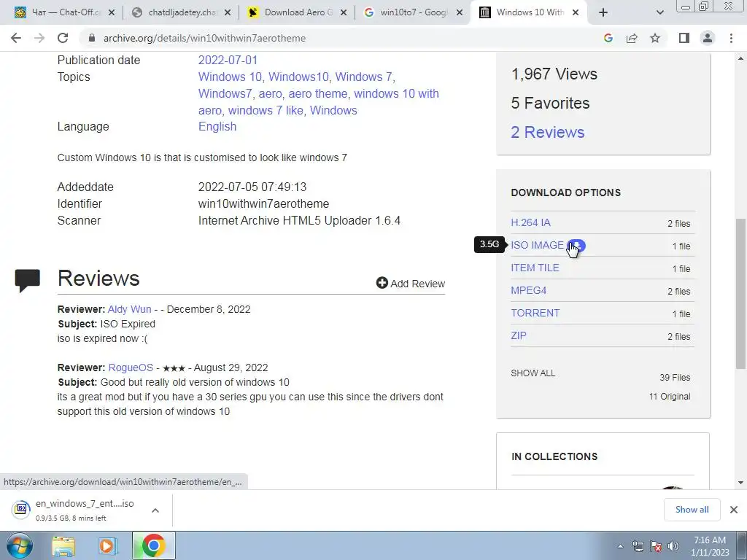This screenshot has height=560, width=747.
Task: Close the downloads bar
Action: (734, 510)
